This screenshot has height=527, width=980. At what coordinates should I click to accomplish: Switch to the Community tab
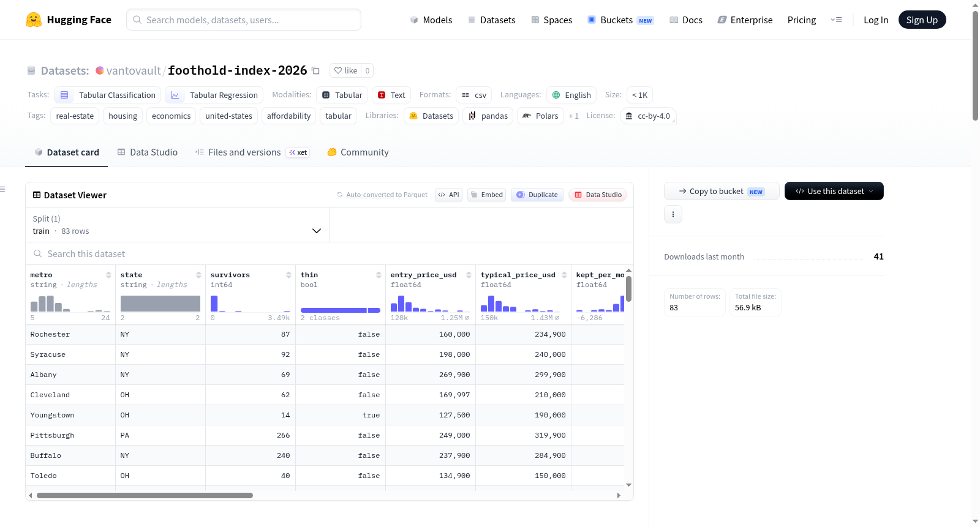pos(358,152)
